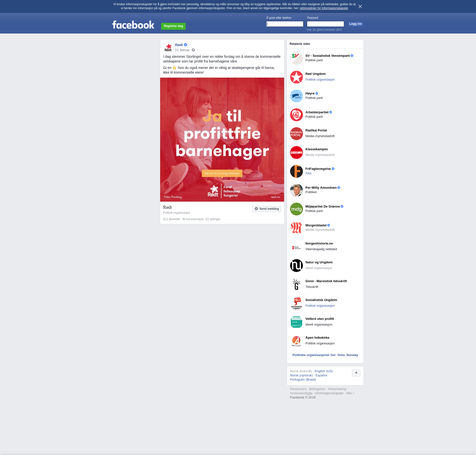Open FriFagbevegelse page name link

(318, 169)
